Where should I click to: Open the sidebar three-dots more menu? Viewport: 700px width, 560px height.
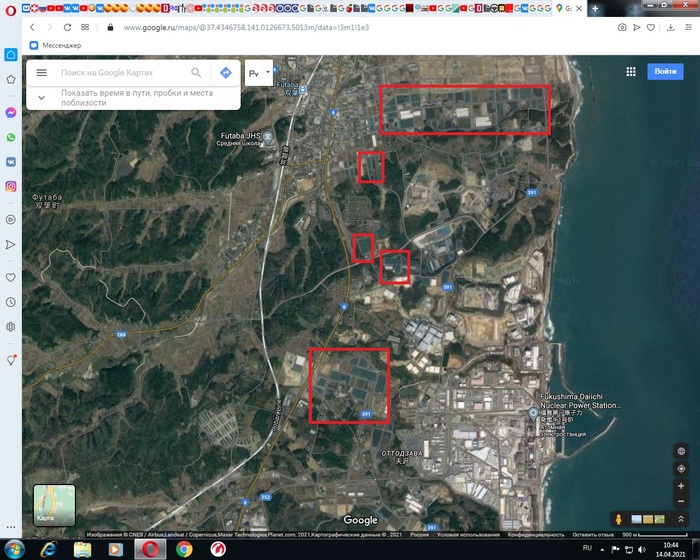(11, 527)
